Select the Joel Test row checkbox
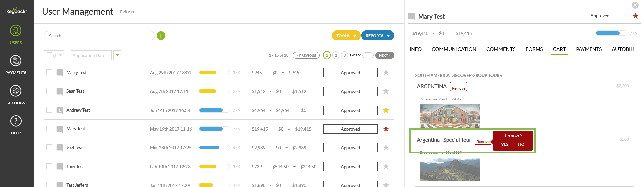This screenshot has height=187, width=644. [x=49, y=147]
